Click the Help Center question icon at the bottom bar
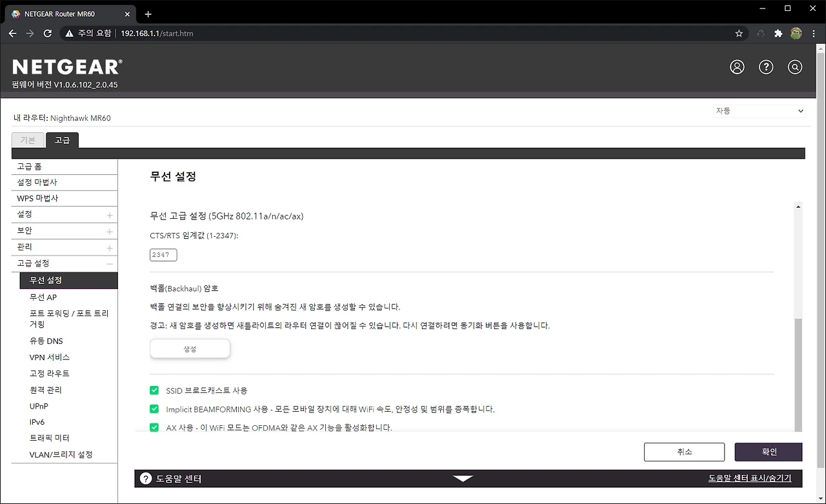Image resolution: width=826 pixels, height=504 pixels. tap(145, 478)
